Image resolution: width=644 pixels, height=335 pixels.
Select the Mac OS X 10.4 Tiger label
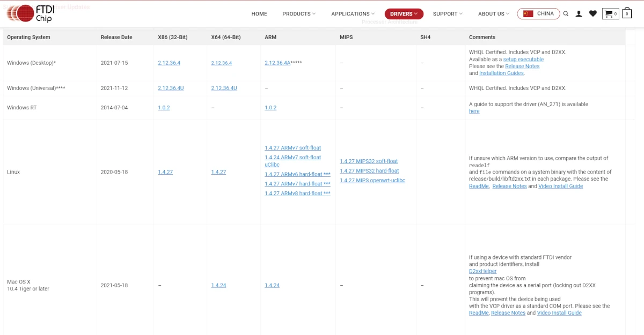(x=28, y=285)
